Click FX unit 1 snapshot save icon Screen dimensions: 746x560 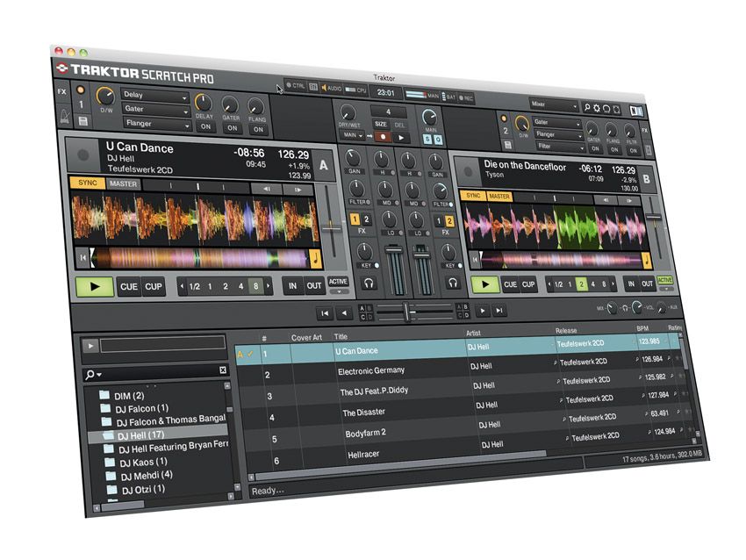pyautogui.click(x=82, y=121)
